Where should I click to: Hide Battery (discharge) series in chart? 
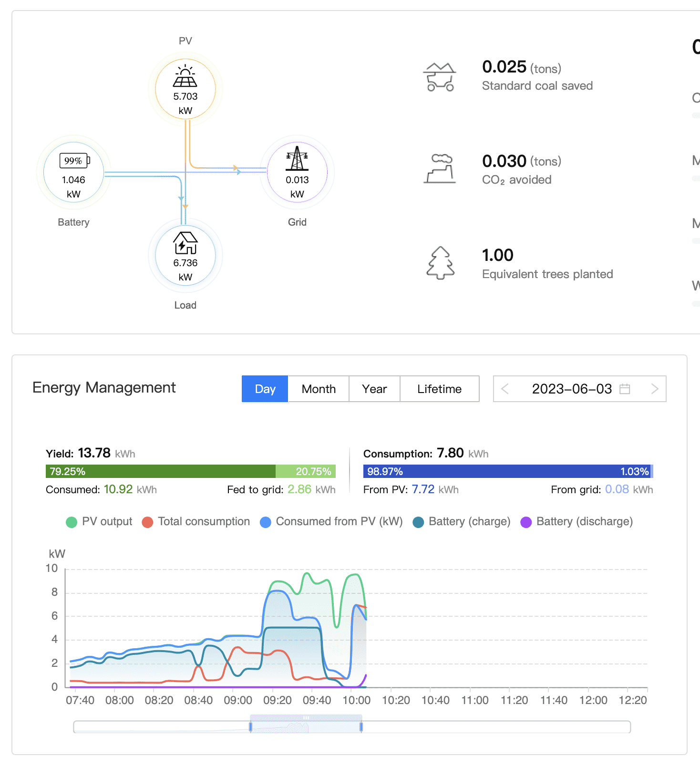point(577,522)
